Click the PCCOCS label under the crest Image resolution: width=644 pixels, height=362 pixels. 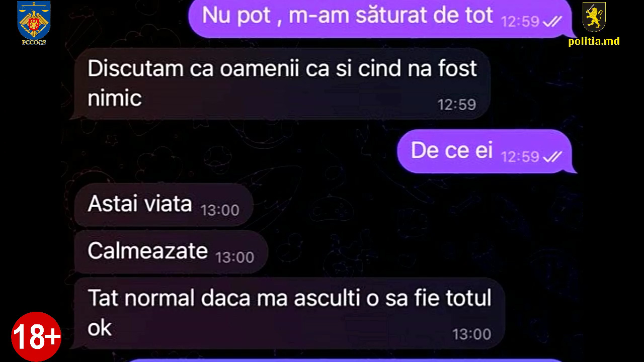point(34,43)
